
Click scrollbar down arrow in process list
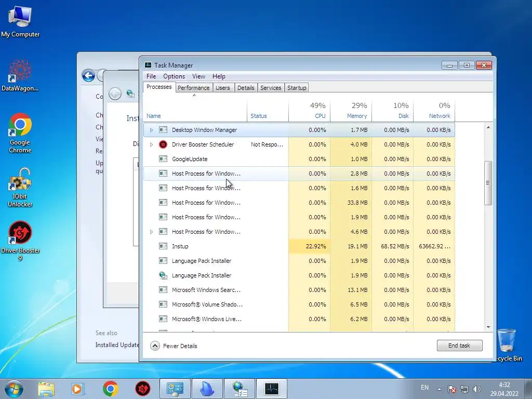pos(488,327)
